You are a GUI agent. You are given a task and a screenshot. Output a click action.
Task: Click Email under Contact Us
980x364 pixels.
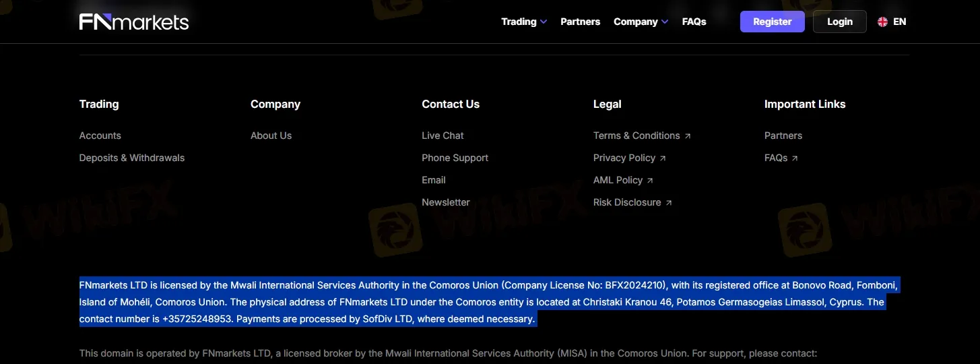pos(434,180)
